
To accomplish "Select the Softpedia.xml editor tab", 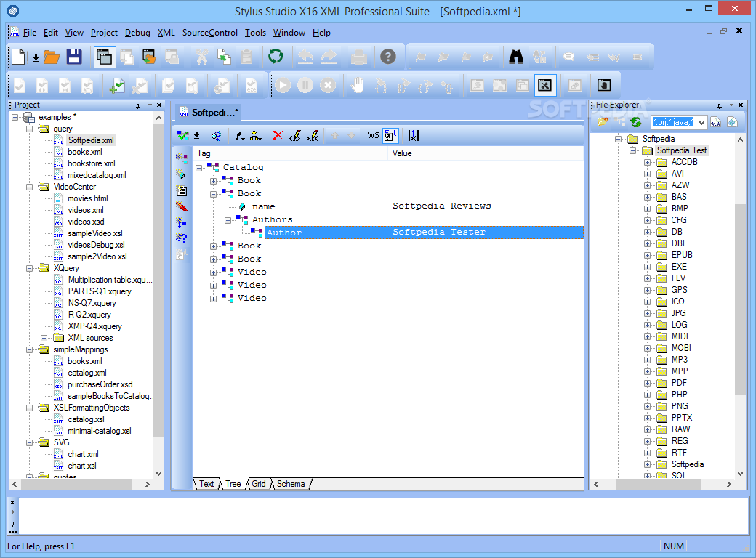I will point(209,113).
